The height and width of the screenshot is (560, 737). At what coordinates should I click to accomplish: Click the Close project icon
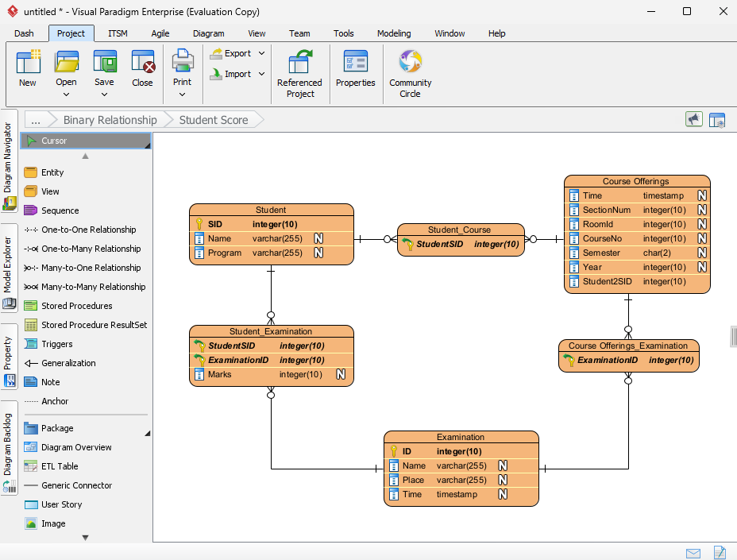tap(142, 62)
